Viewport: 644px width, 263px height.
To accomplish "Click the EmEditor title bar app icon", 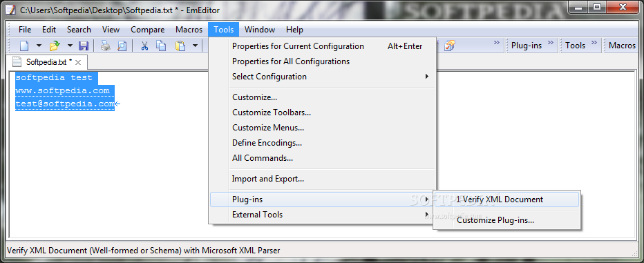I will click(10, 10).
